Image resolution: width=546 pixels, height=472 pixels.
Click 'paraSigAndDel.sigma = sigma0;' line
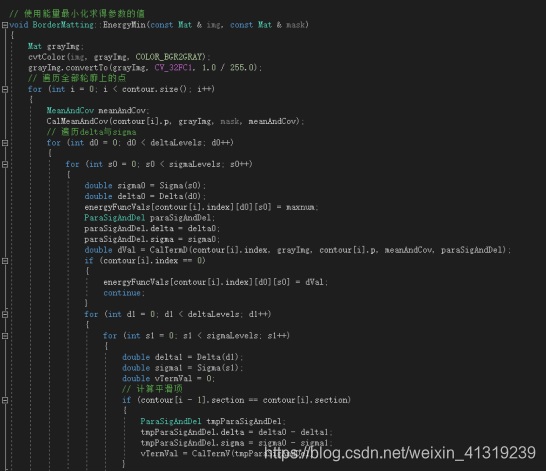[152, 239]
